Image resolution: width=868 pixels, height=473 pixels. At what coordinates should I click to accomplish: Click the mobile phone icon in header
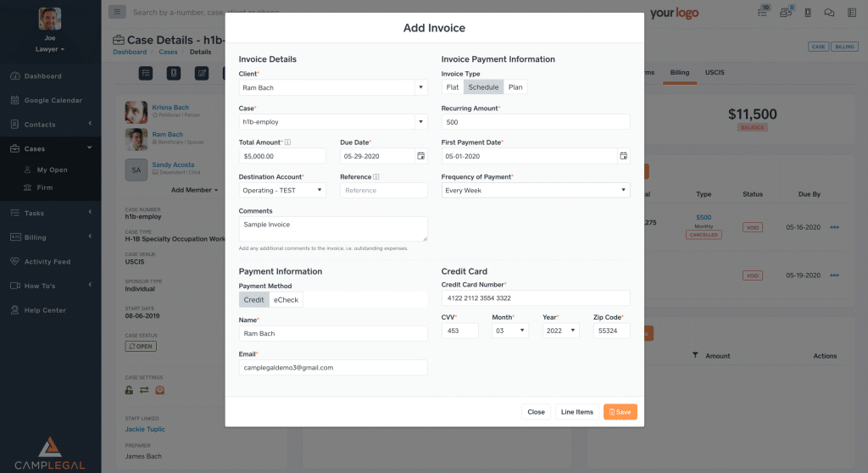[808, 13]
